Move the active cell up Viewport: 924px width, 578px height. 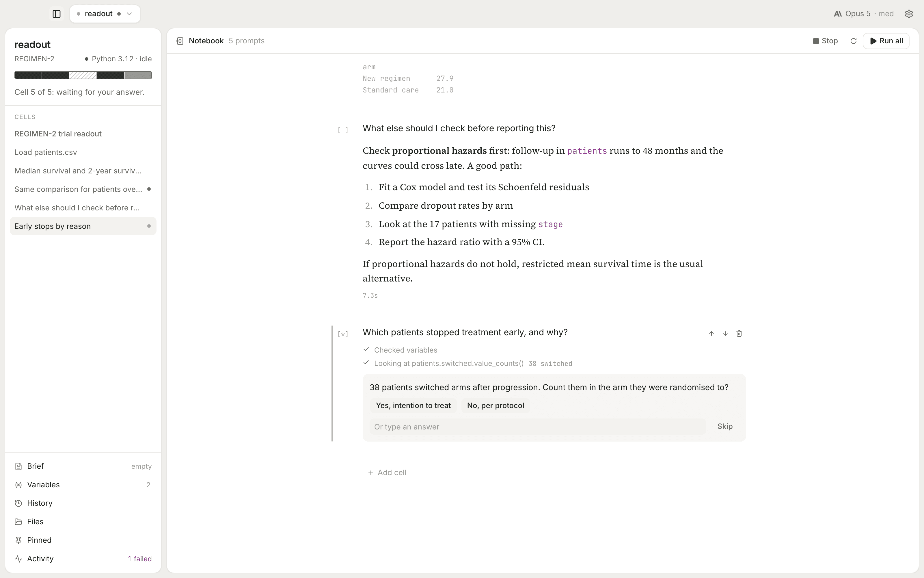(711, 333)
